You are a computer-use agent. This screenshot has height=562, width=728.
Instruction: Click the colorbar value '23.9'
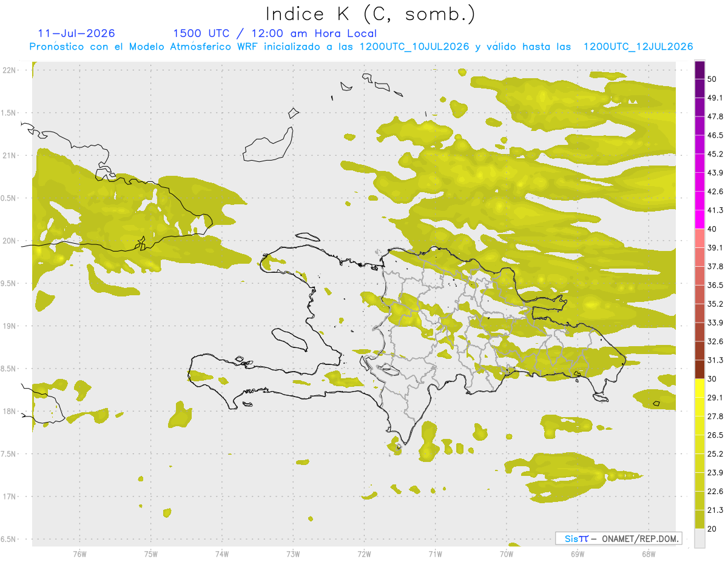[x=715, y=473]
